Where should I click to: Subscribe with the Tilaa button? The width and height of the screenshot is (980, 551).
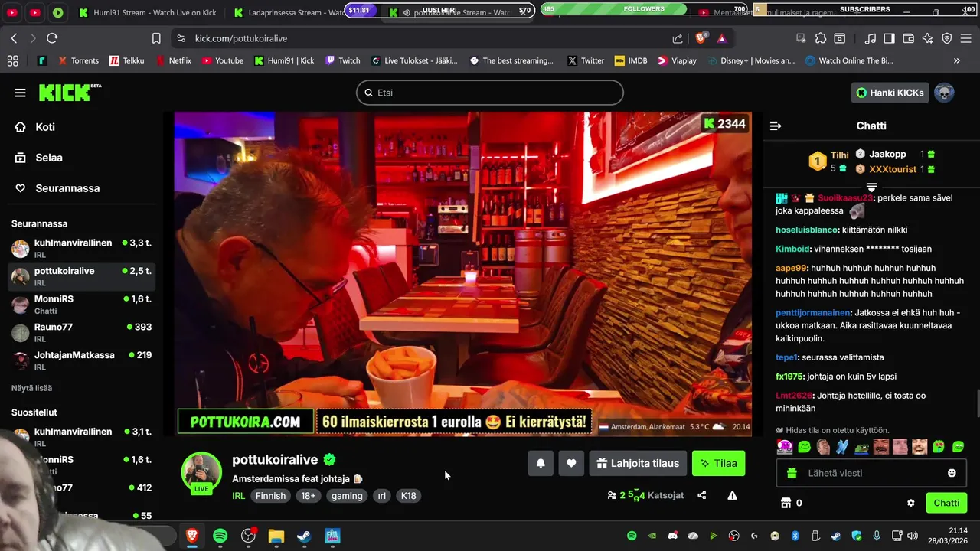click(718, 463)
